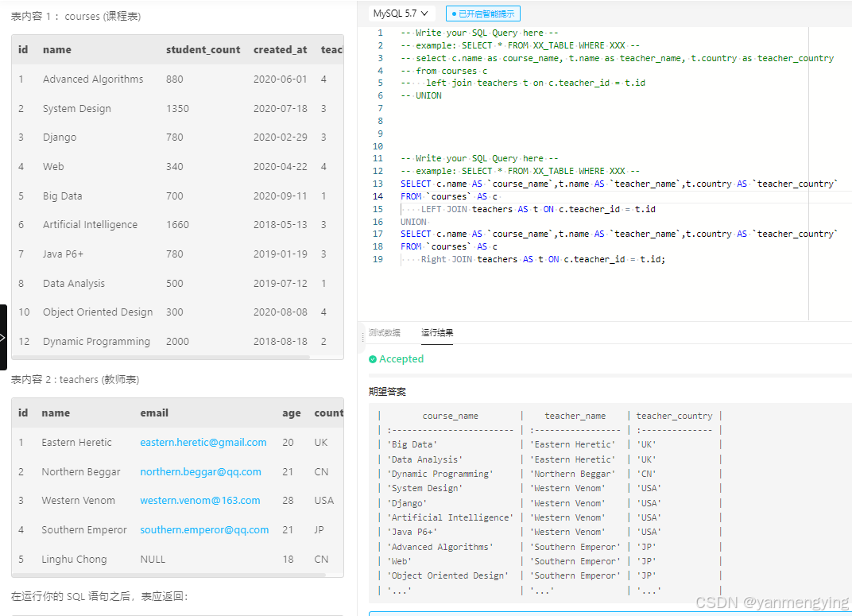This screenshot has width=852, height=616.
Task: Click the green Accepted check icon
Action: pos(373,359)
